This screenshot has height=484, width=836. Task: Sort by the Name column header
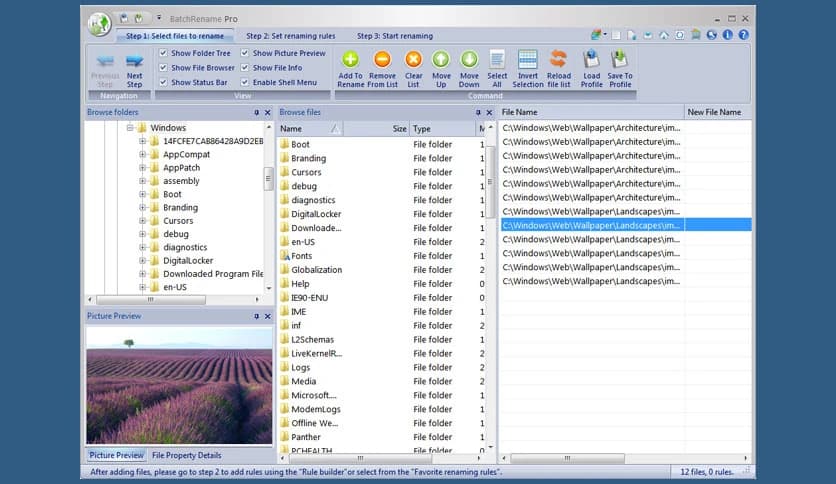310,128
